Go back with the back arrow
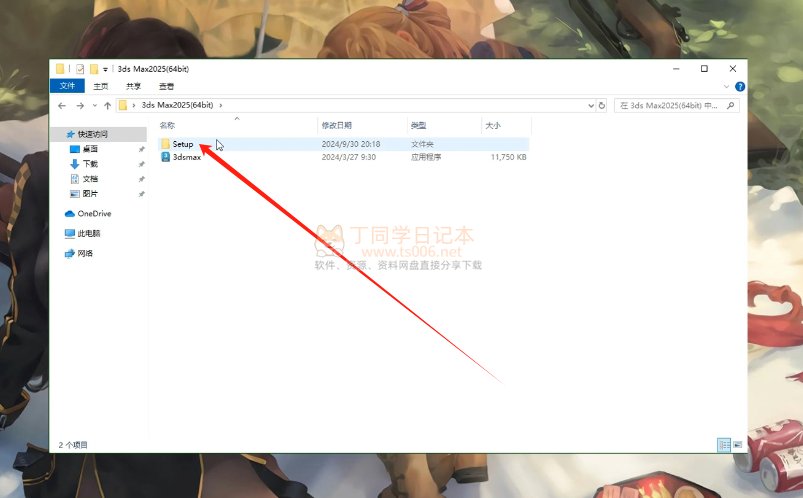 pyautogui.click(x=62, y=106)
